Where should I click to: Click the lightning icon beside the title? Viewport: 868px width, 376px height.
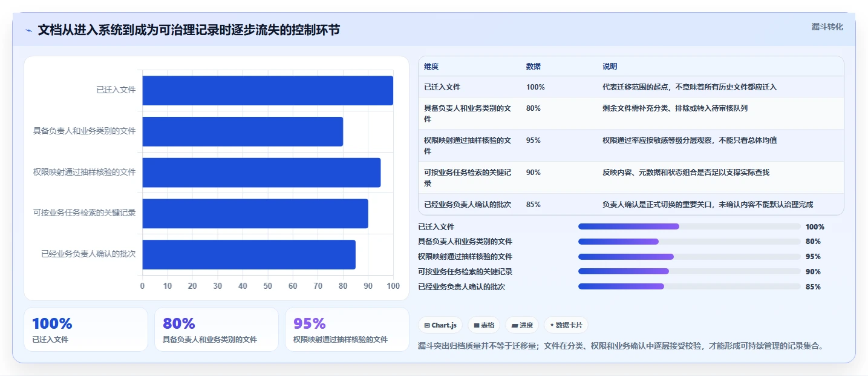(x=28, y=30)
